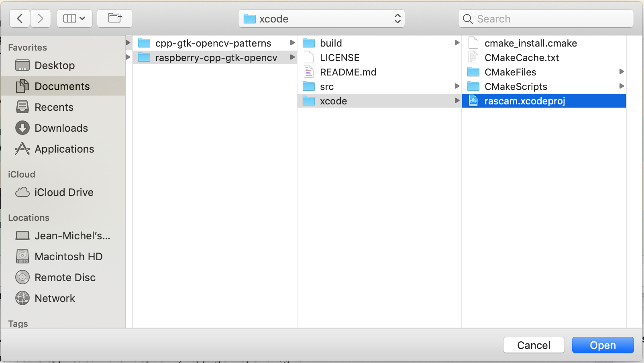644x363 pixels.
Task: Expand arrow next to xcode folder
Action: pyautogui.click(x=457, y=100)
